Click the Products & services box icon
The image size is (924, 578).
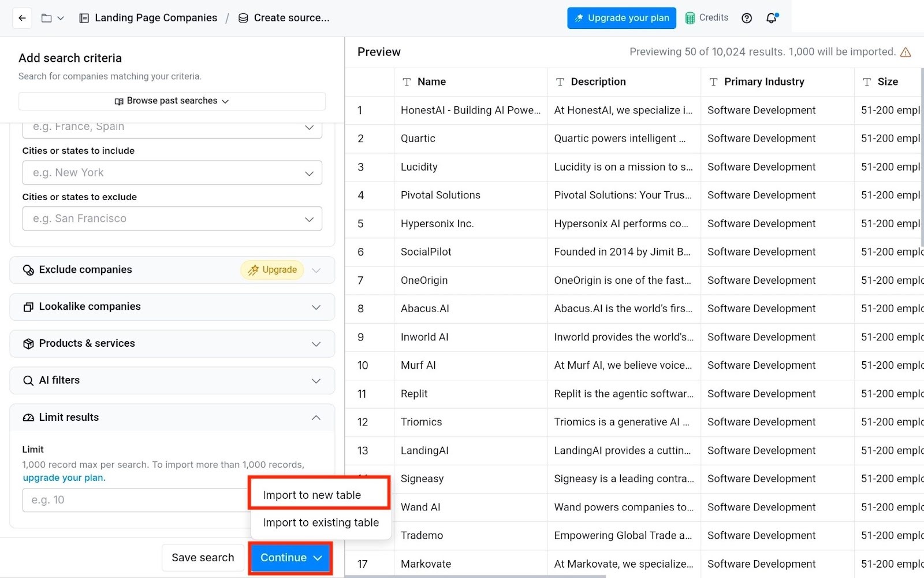(x=28, y=344)
